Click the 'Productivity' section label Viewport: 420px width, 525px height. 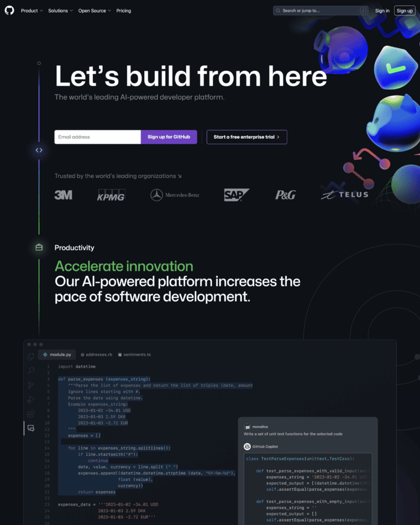pyautogui.click(x=75, y=248)
